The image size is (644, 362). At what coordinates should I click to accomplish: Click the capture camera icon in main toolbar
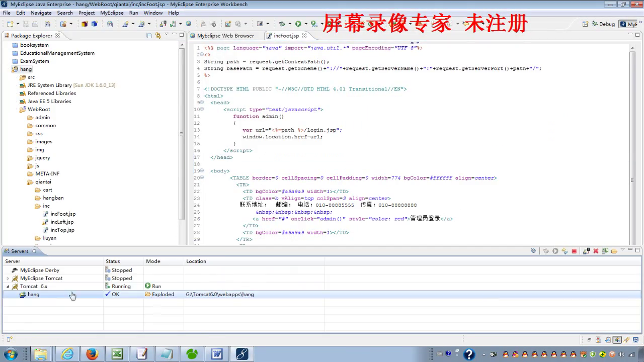pyautogui.click(x=260, y=24)
